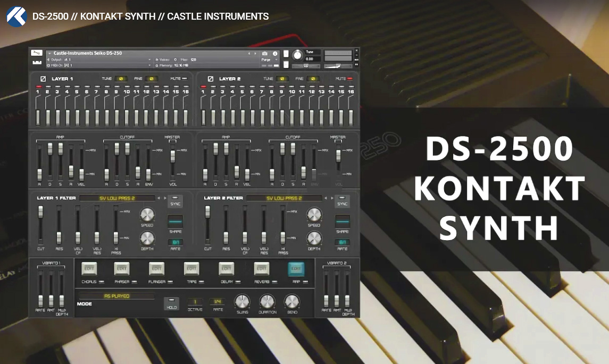The width and height of the screenshot is (609, 364).
Task: Click the EDIT button above CHORUS
Action: pos(89,268)
